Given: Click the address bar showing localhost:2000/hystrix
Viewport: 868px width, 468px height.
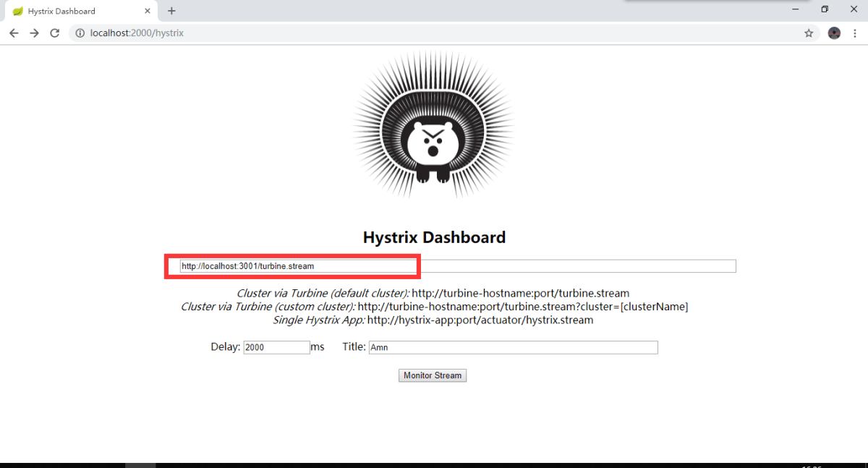Looking at the screenshot, I should point(445,33).
